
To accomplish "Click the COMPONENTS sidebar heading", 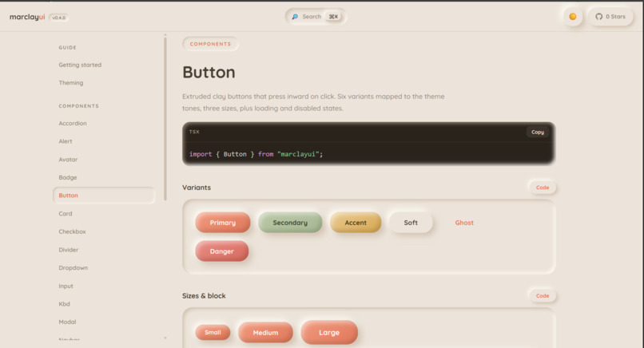I will pos(78,106).
